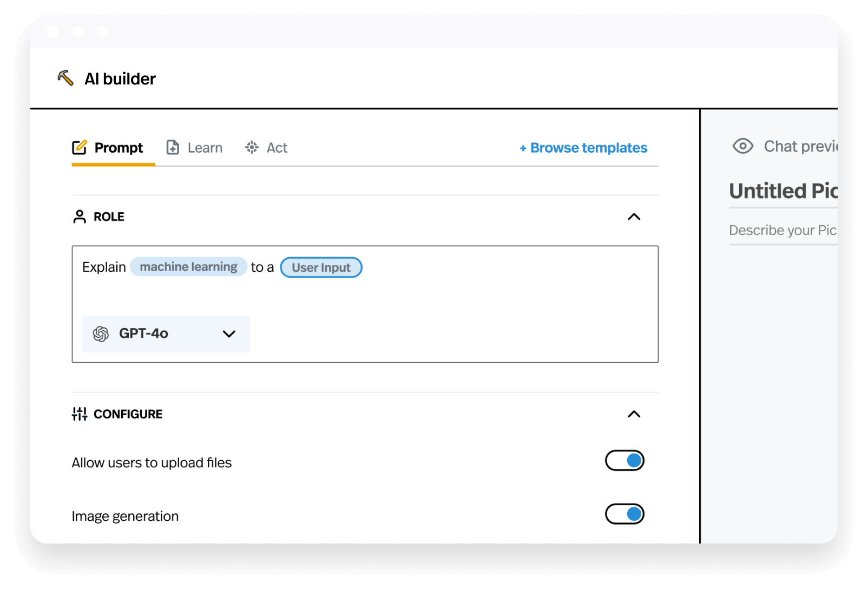868x589 pixels.
Task: Click the description input field
Action: [782, 231]
